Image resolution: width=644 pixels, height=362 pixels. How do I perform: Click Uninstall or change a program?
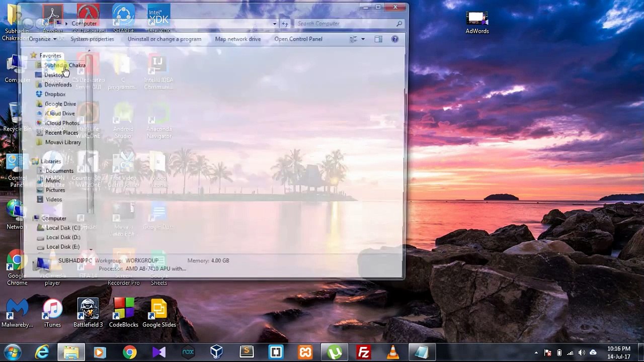pos(164,39)
